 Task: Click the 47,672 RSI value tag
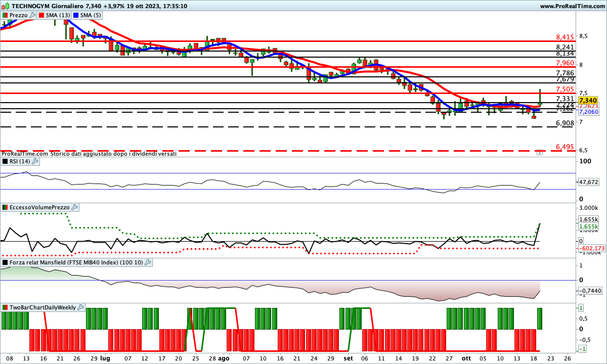[x=588, y=181]
